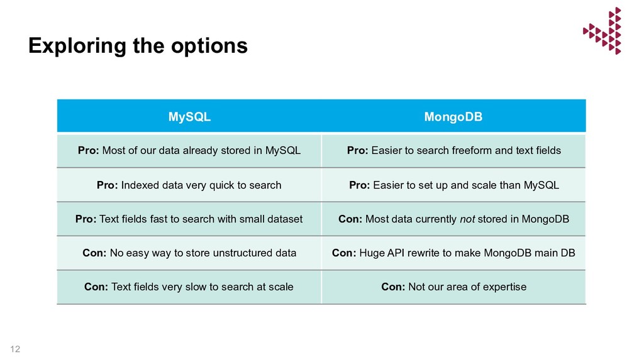The image size is (644, 362).
Task: Click bold Pro label in first MySQL row
Action: coord(88,150)
